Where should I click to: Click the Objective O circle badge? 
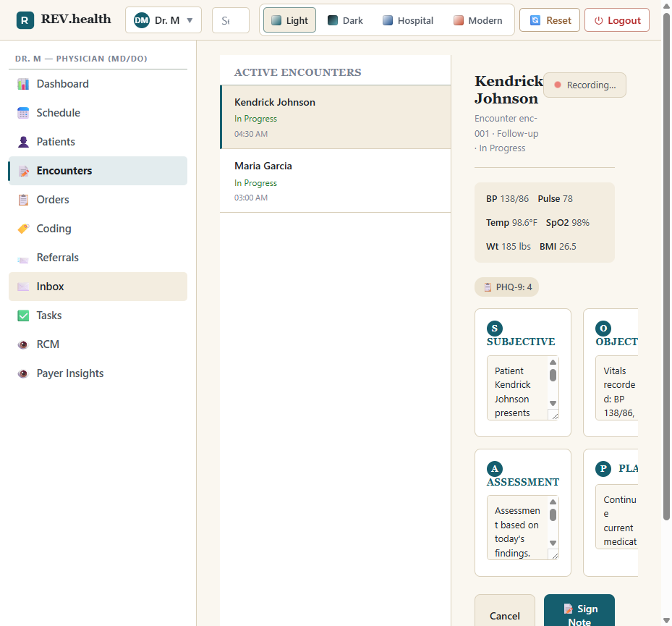(603, 329)
